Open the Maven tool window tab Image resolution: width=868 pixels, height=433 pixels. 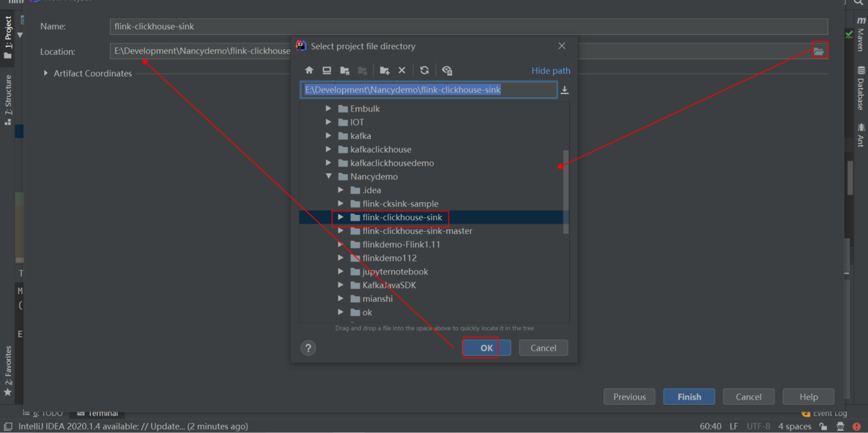[x=861, y=36]
